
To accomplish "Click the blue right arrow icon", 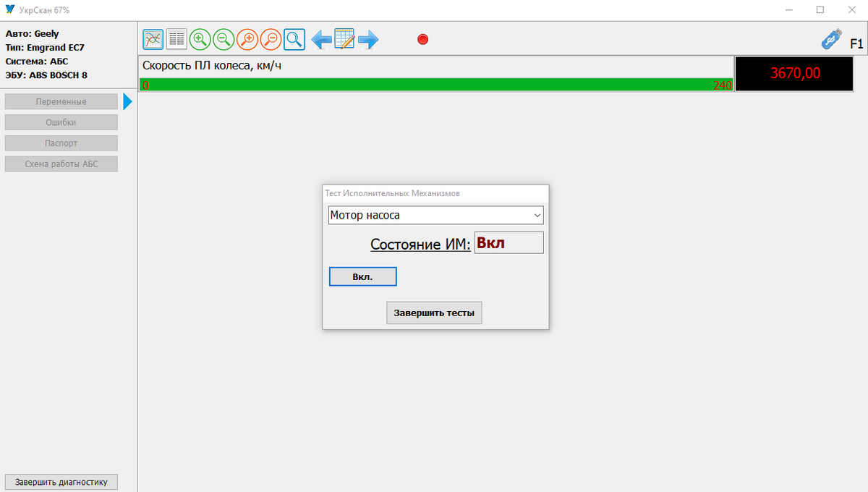I will 368,40.
